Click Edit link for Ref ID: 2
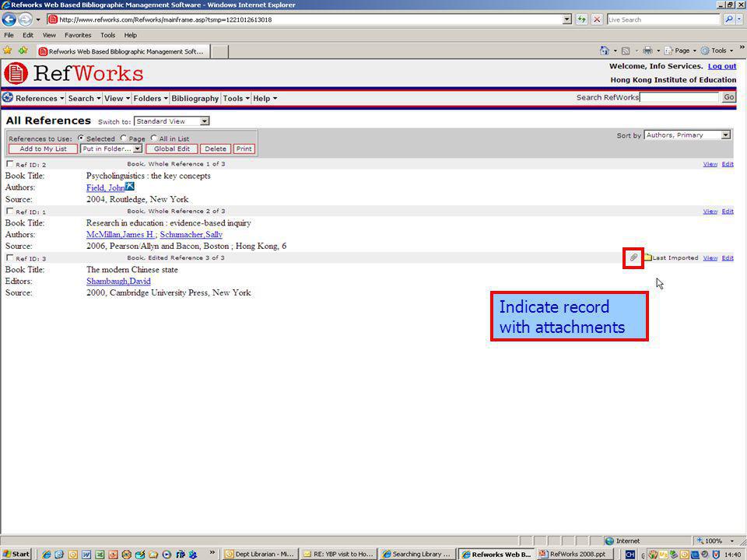 [x=728, y=164]
